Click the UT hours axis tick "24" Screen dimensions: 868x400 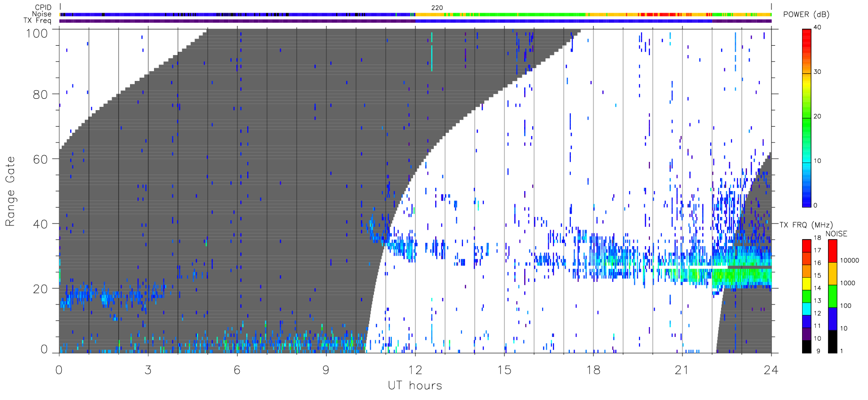pyautogui.click(x=771, y=370)
